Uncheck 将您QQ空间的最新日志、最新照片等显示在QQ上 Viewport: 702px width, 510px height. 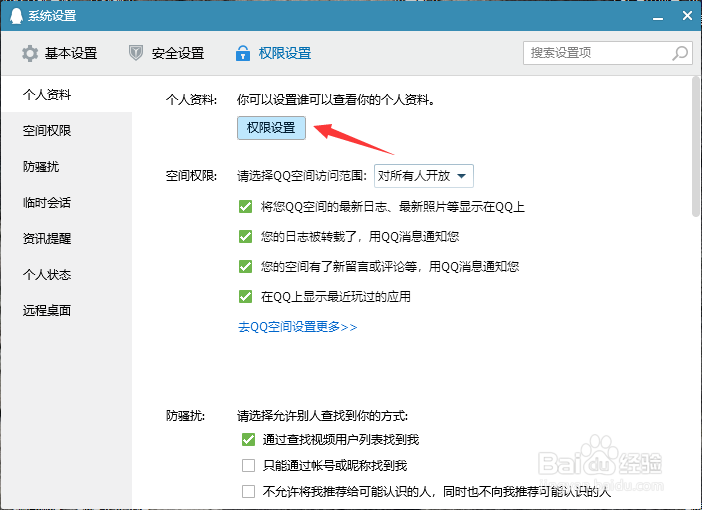tap(245, 206)
